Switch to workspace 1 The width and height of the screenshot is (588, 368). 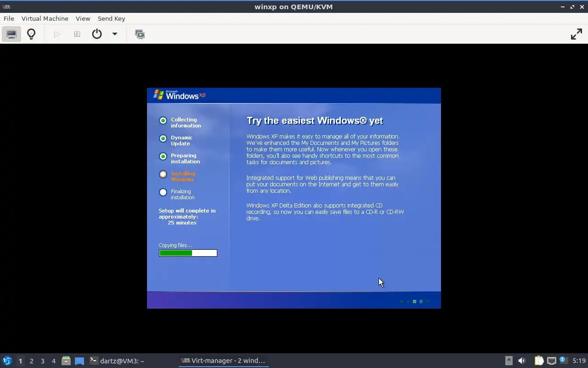(20, 361)
